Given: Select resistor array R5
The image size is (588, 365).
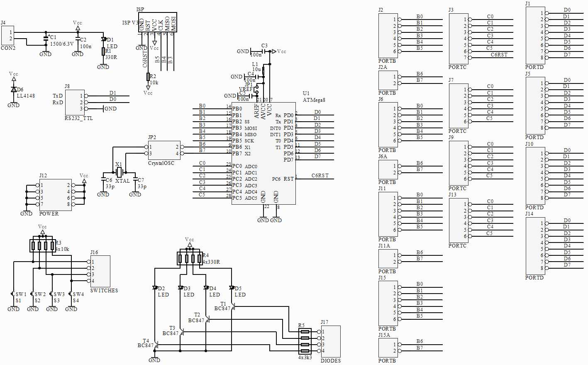Looking at the screenshot, I should [305, 341].
